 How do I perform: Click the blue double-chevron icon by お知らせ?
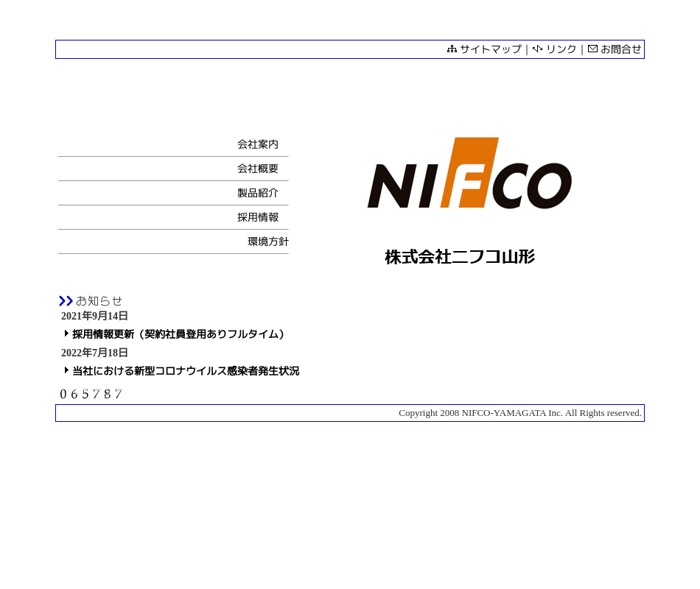[66, 301]
